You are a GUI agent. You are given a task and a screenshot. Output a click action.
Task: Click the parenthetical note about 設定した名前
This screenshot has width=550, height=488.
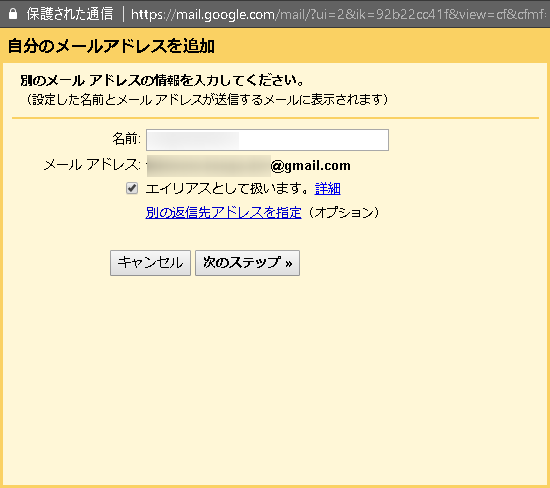click(x=207, y=100)
